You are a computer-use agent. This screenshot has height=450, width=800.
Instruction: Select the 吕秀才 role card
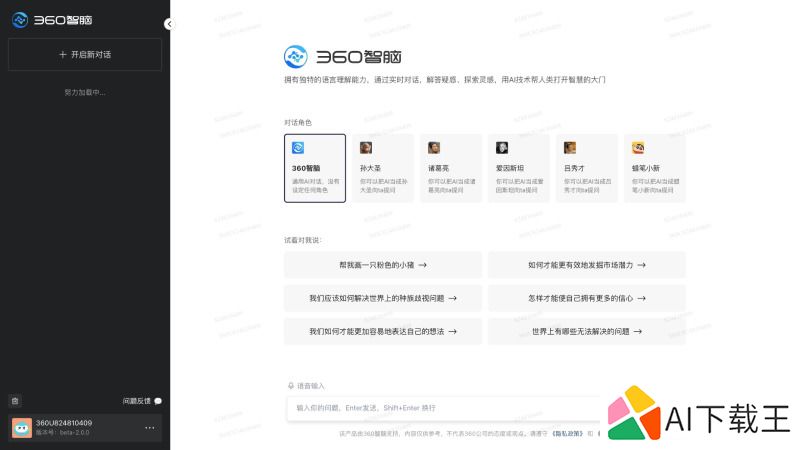(x=587, y=168)
